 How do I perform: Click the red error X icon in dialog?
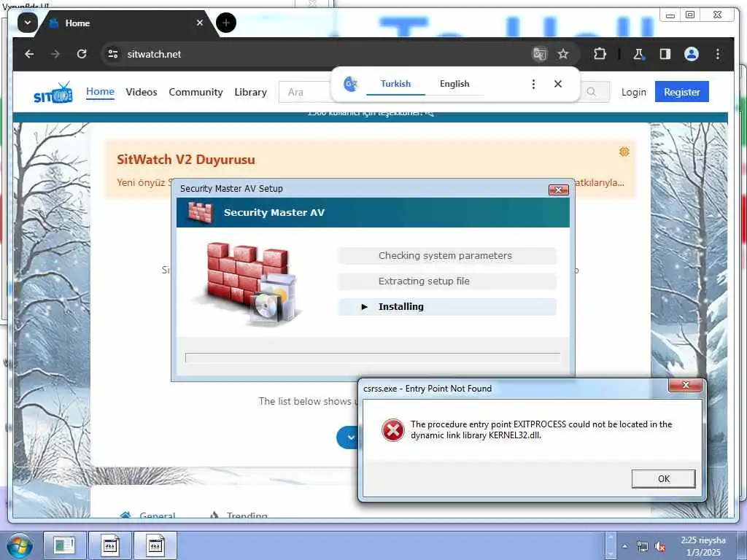[393, 430]
